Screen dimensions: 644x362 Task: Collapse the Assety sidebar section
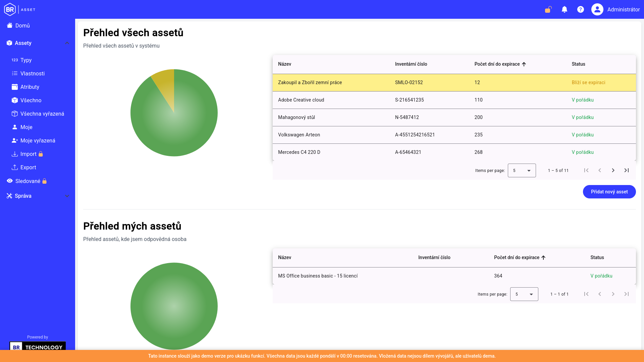[67, 43]
